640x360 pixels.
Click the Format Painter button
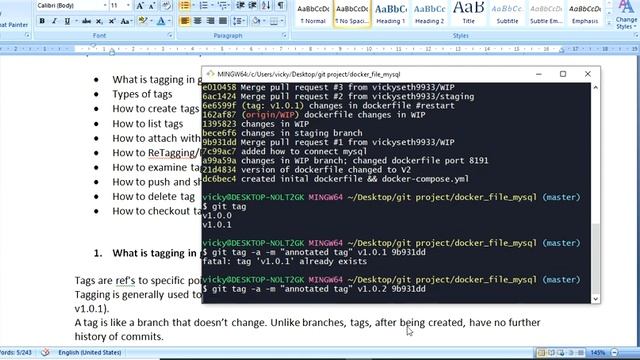[x=14, y=24]
